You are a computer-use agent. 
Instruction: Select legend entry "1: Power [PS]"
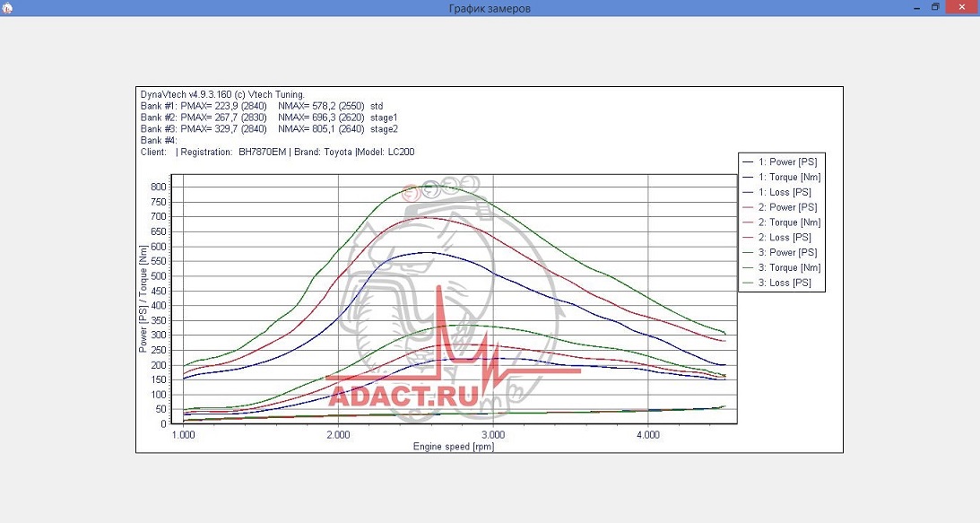coord(781,162)
